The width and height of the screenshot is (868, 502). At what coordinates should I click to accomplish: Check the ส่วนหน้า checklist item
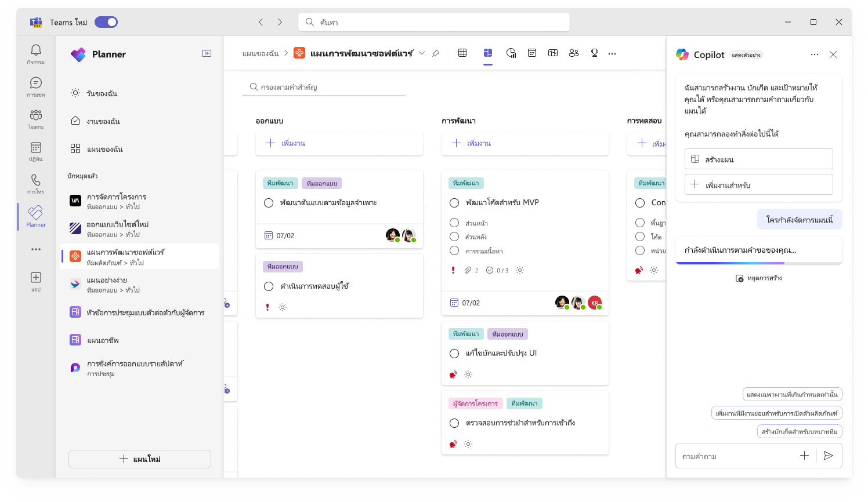pos(454,223)
